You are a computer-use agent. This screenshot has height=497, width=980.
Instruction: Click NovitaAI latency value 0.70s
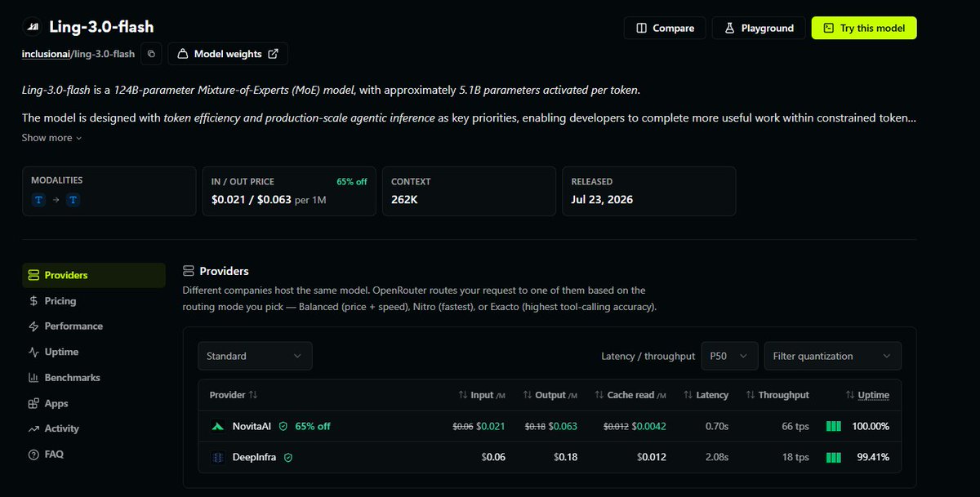pyautogui.click(x=715, y=426)
